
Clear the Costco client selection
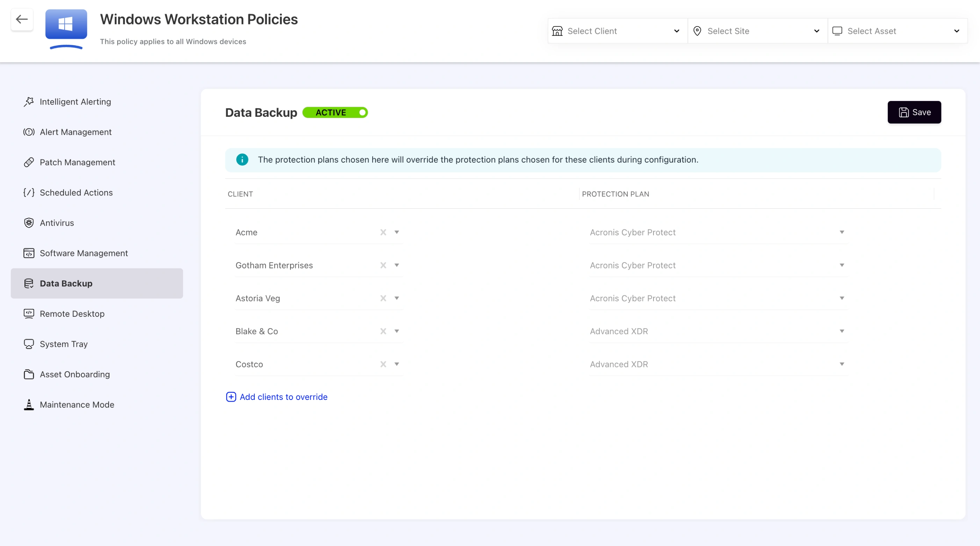pyautogui.click(x=383, y=364)
